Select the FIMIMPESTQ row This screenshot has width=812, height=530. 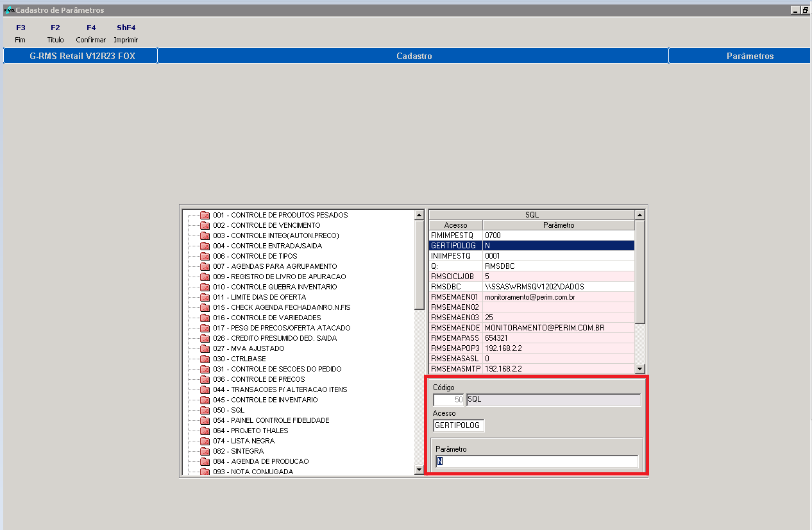[x=532, y=235]
